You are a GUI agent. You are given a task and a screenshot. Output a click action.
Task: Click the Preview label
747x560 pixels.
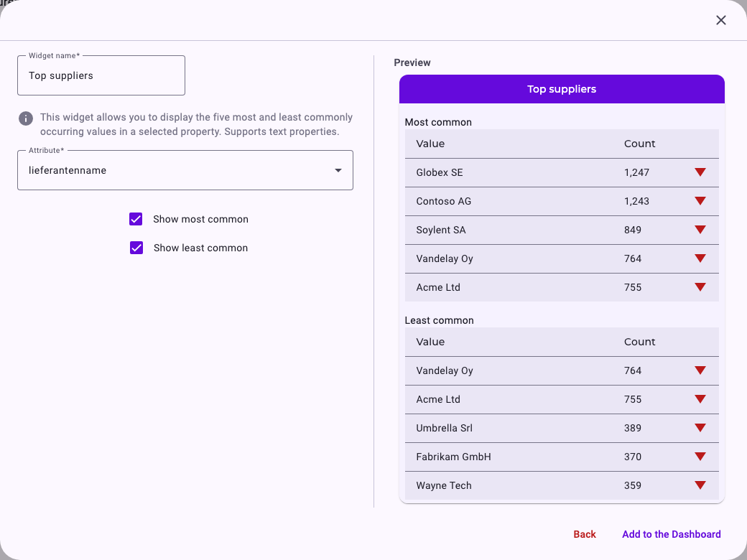point(412,63)
